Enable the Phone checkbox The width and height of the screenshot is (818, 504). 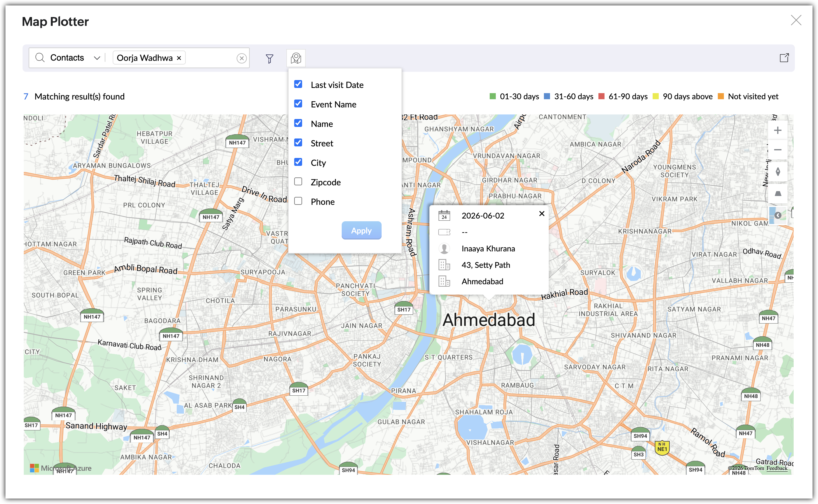[298, 201]
